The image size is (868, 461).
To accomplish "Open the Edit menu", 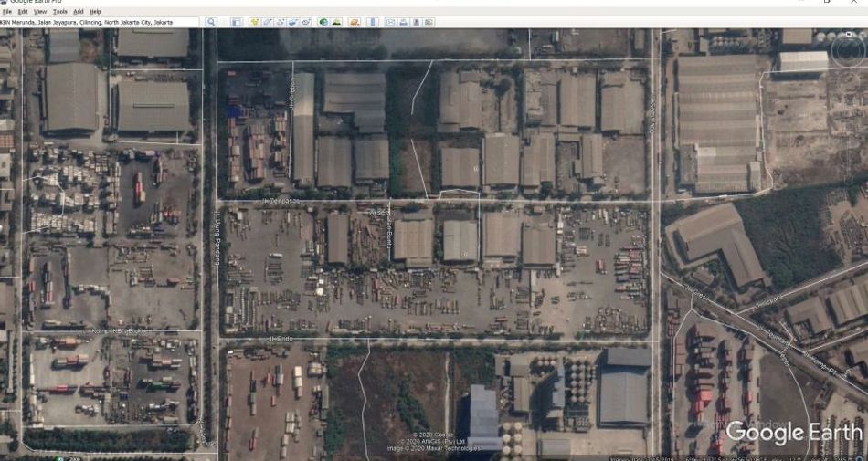I will (23, 12).
